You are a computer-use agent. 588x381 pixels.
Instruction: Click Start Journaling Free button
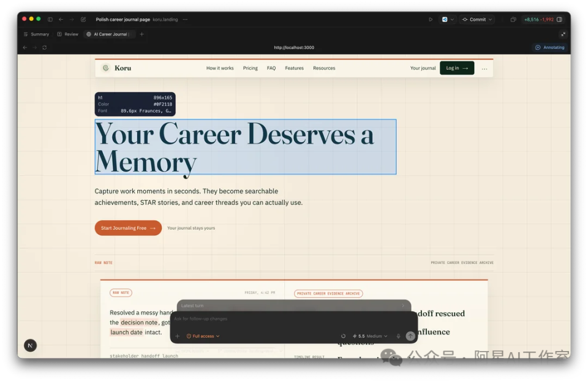click(128, 228)
